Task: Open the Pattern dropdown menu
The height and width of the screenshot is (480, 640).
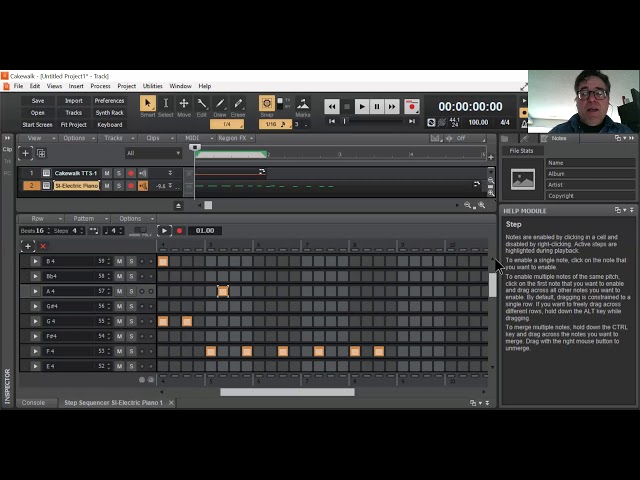Action: [x=87, y=219]
